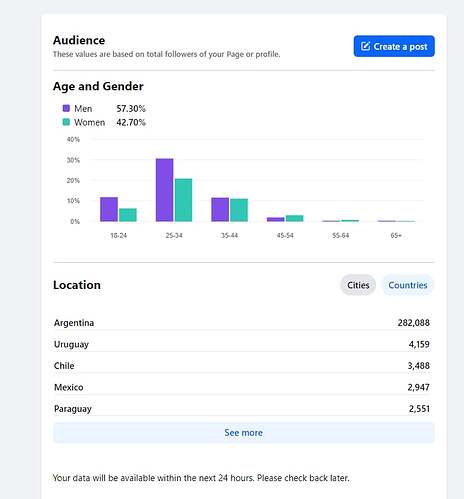
Task: Click the Women 35-44 teal bar
Action: click(239, 210)
